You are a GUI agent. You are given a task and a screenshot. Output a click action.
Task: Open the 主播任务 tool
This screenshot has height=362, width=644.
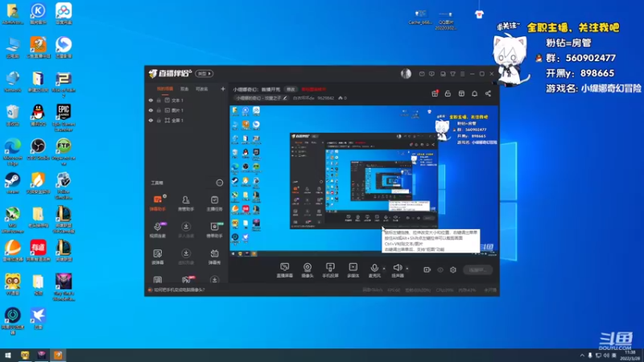click(x=214, y=204)
